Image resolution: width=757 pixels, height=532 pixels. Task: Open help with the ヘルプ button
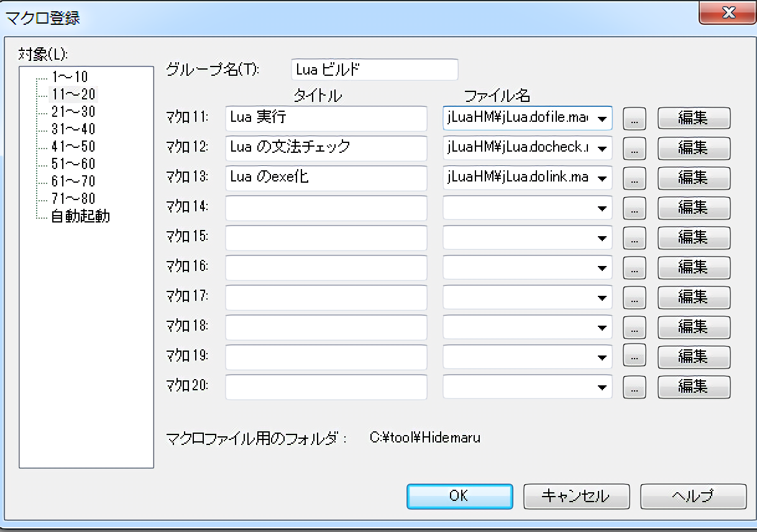pyautogui.click(x=693, y=496)
